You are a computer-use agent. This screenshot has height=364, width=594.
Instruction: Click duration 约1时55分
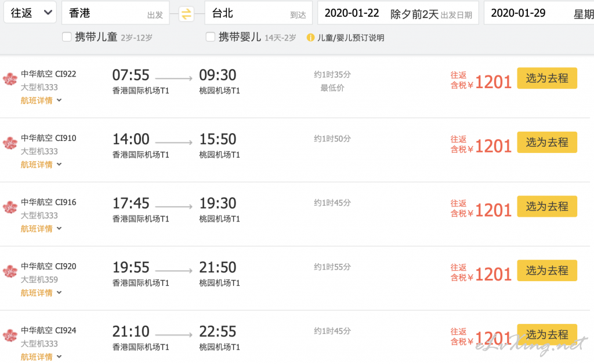(332, 267)
